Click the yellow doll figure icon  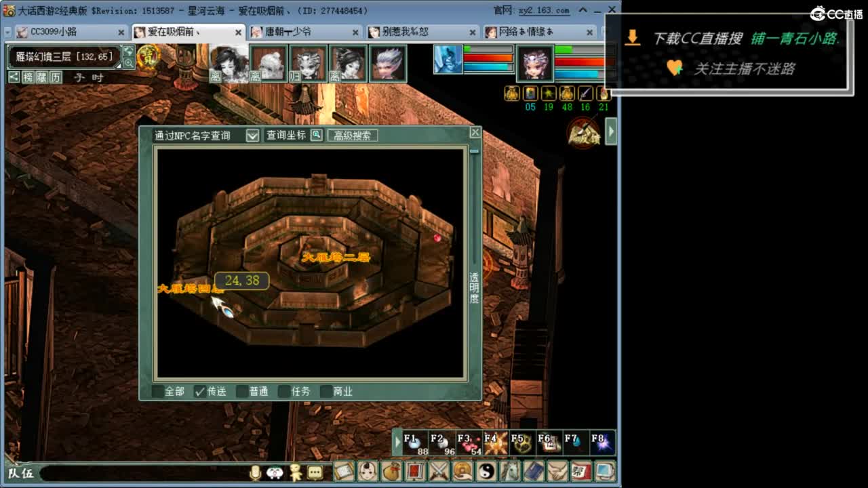(296, 472)
